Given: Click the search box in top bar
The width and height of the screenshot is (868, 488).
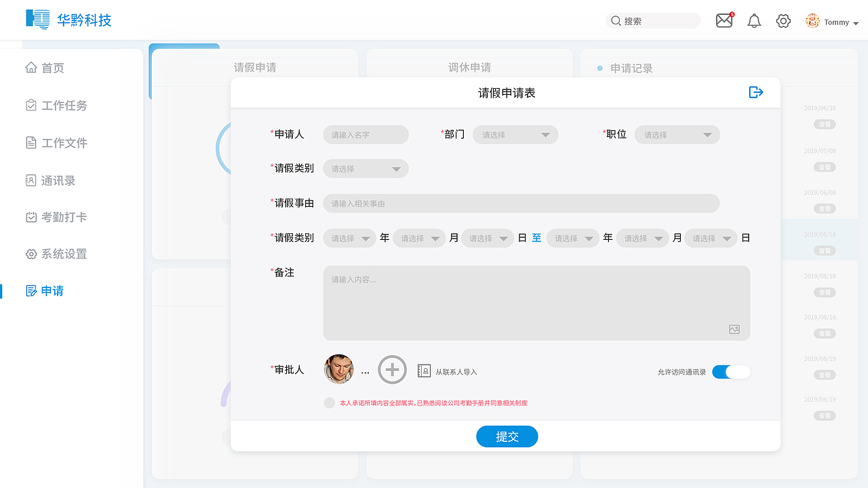Looking at the screenshot, I should click(x=653, y=21).
